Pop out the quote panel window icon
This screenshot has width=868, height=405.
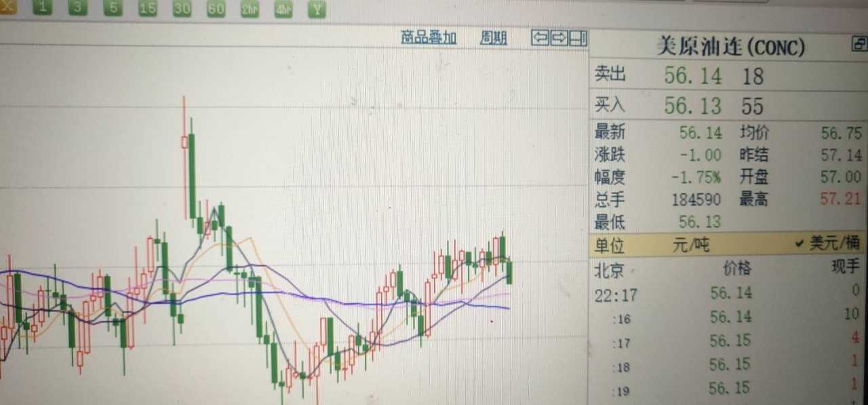click(859, 44)
